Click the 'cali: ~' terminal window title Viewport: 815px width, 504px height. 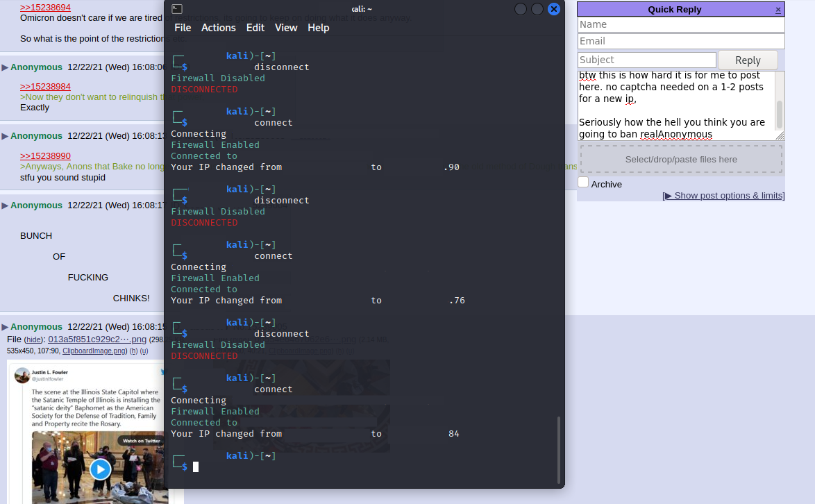[x=362, y=9]
